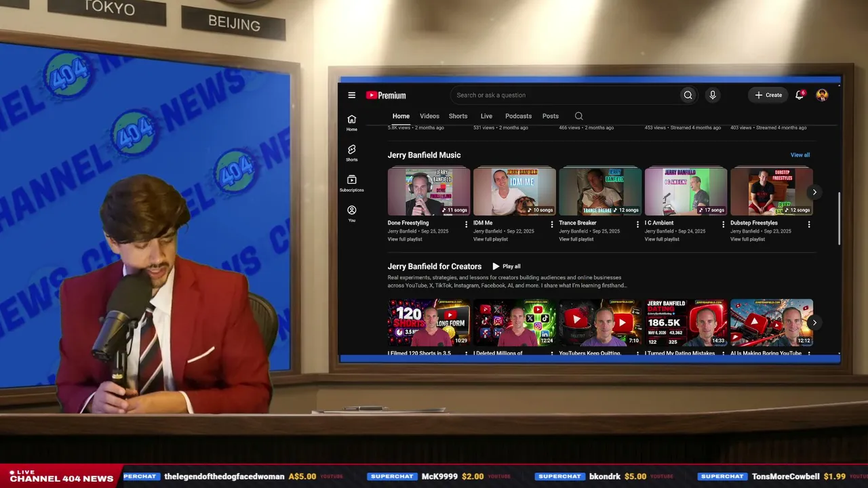Image resolution: width=868 pixels, height=488 pixels.
Task: Click the IDM Me playlist title
Action: pos(483,223)
